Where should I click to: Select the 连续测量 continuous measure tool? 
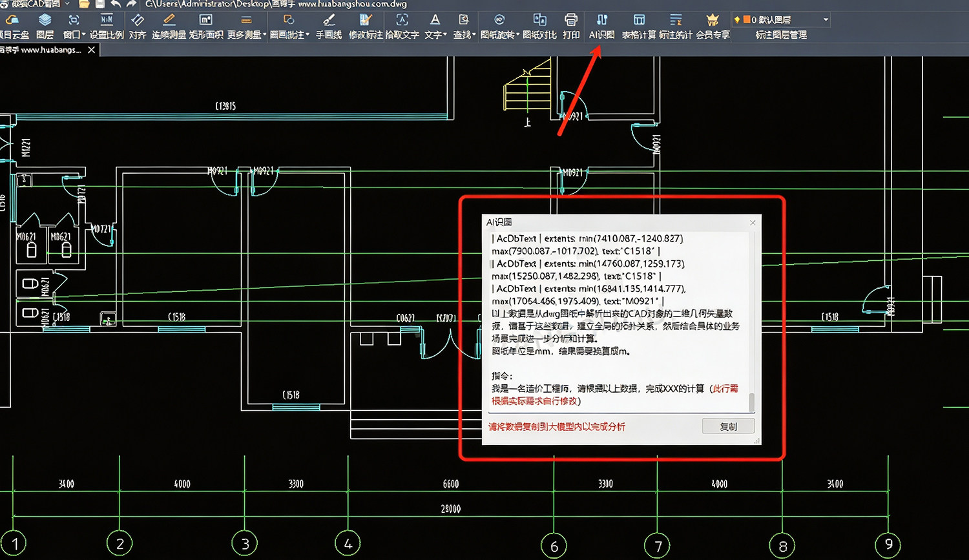pyautogui.click(x=169, y=26)
